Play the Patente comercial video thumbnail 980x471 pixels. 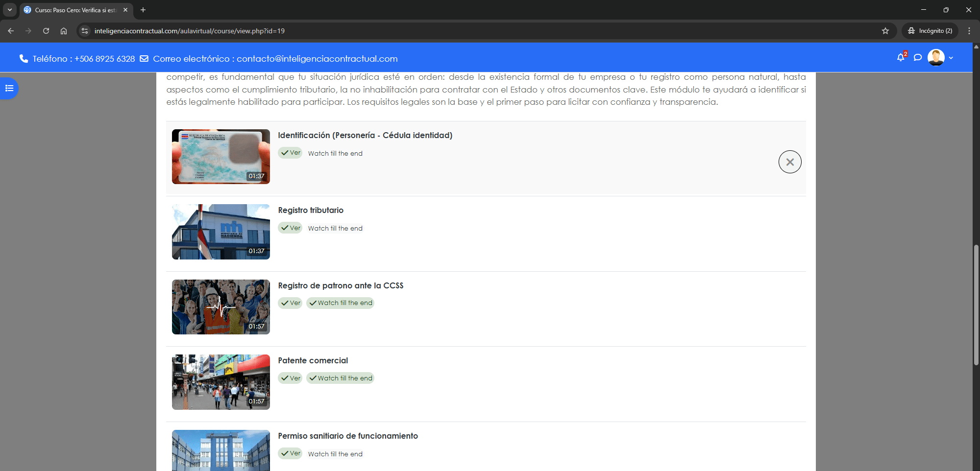click(x=220, y=382)
